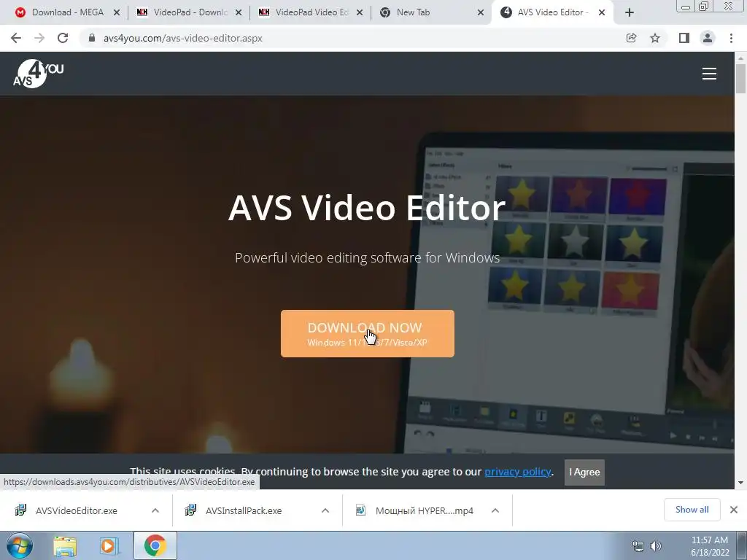
Task: Open the downloaded HYPER mp4 file
Action: click(x=424, y=510)
